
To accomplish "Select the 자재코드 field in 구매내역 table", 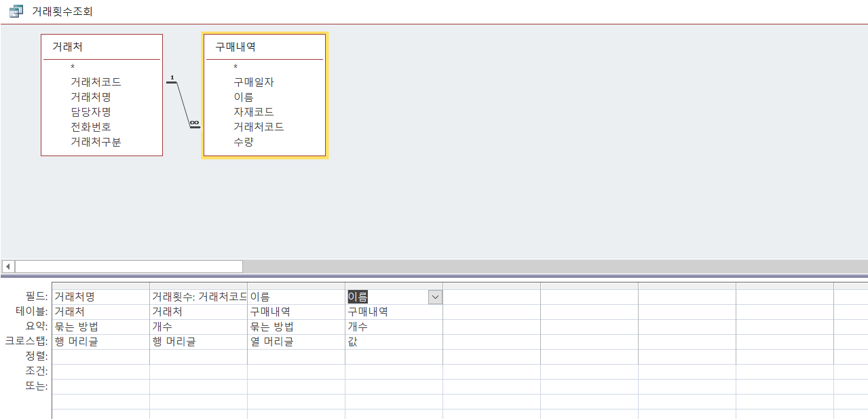I will [x=254, y=112].
